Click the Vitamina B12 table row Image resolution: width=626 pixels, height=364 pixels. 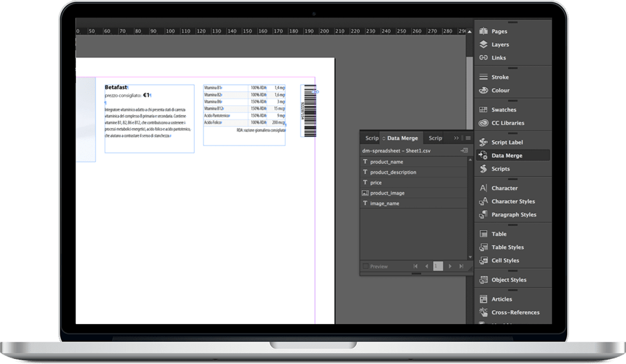tap(244, 108)
